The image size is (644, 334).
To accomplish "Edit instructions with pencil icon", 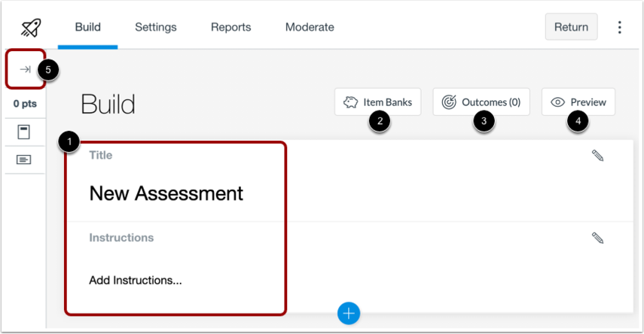I will click(x=597, y=238).
